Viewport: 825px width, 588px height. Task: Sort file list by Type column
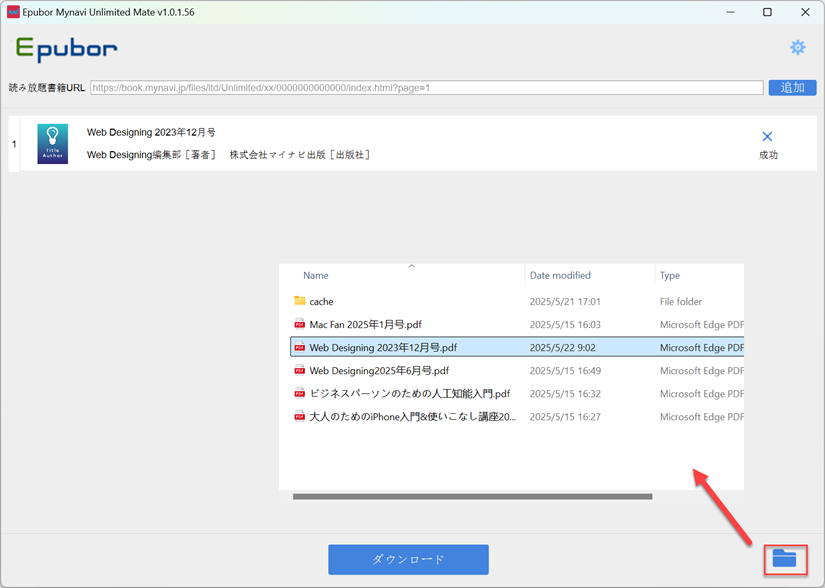tap(670, 275)
